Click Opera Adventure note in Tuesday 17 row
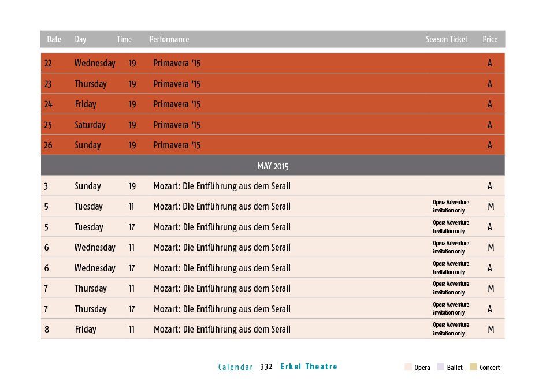Screen dimensions: 546x392 (x=451, y=227)
